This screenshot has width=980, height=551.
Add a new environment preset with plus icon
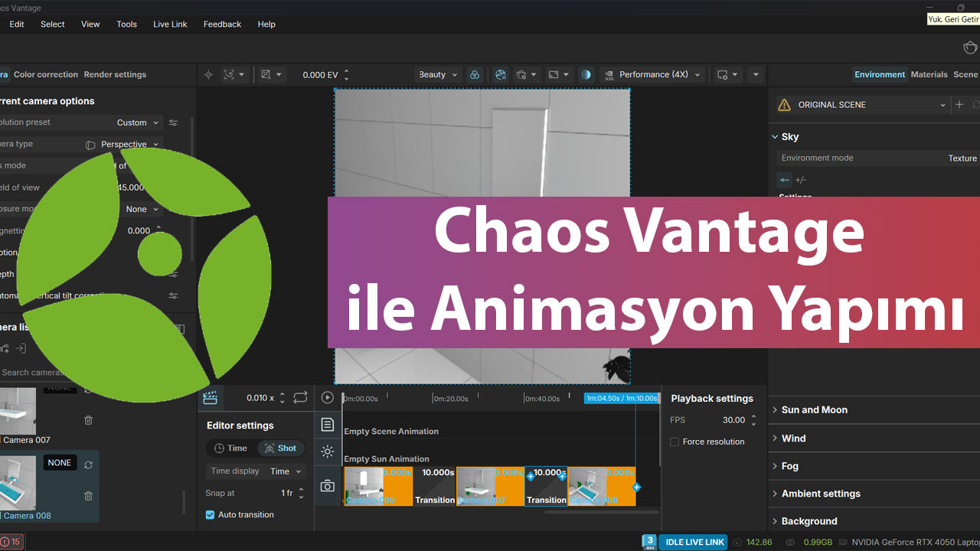pyautogui.click(x=959, y=105)
